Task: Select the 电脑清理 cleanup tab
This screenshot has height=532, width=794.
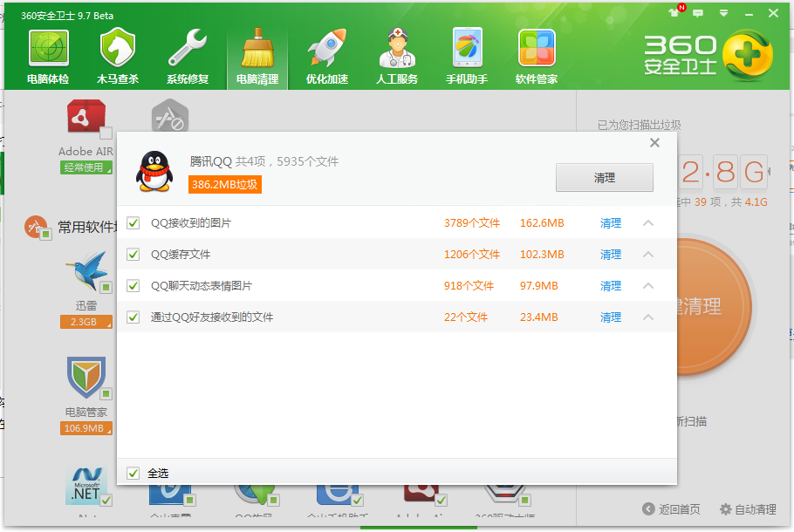Action: [x=257, y=57]
